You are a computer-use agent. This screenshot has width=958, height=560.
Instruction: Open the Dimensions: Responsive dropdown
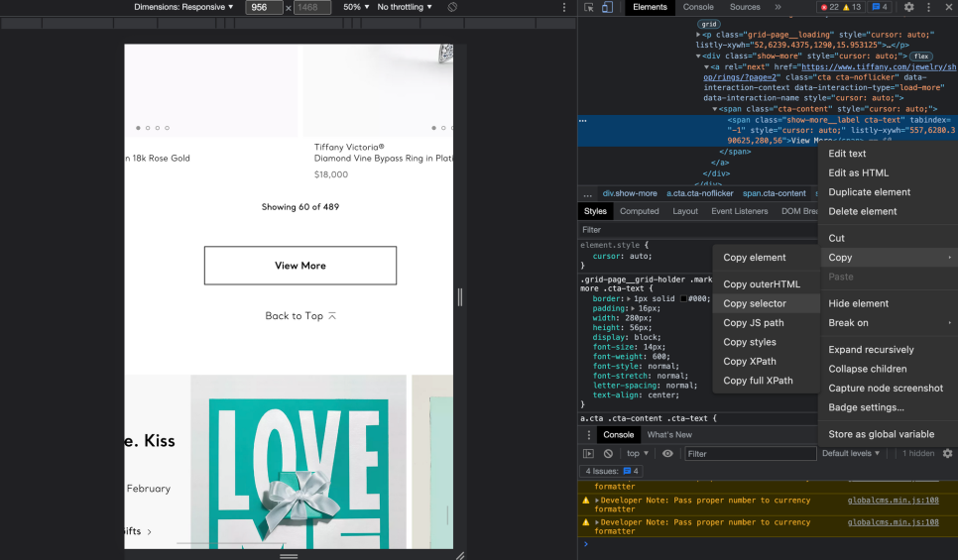[x=184, y=7]
